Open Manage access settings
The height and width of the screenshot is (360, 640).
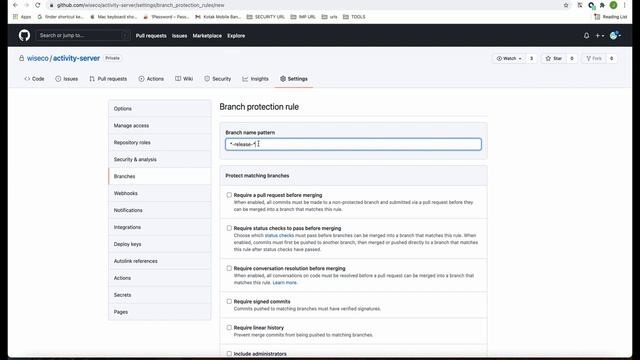[160, 126]
